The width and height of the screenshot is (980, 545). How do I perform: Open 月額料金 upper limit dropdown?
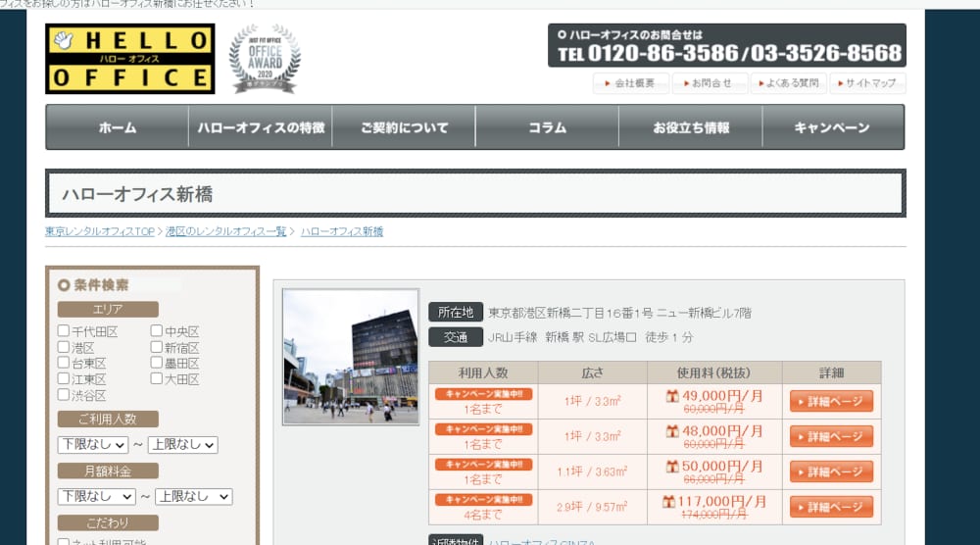(194, 496)
